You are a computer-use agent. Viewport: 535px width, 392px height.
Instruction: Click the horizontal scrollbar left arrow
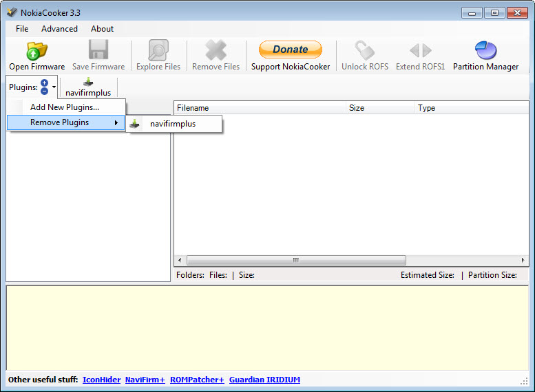180,261
